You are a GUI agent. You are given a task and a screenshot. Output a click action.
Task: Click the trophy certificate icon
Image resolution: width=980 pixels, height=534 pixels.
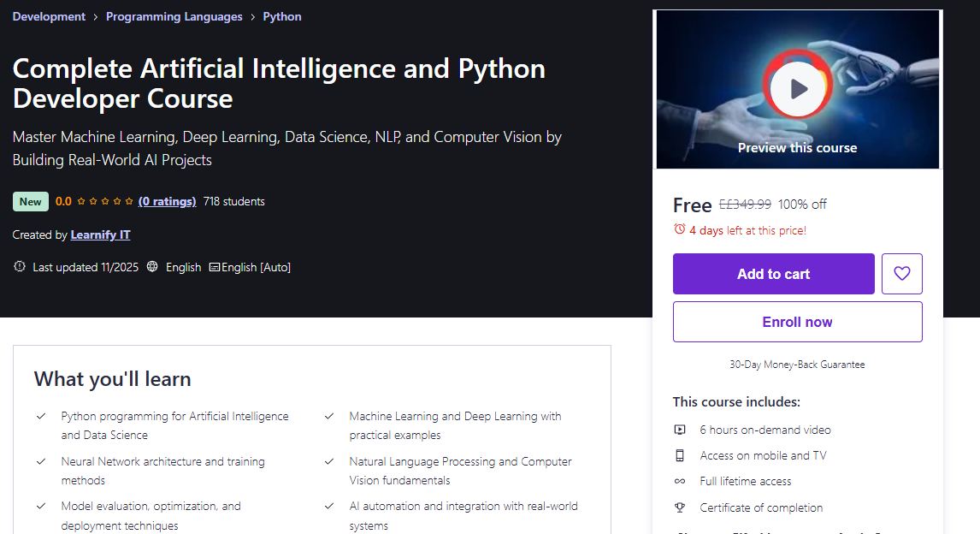tap(679, 507)
